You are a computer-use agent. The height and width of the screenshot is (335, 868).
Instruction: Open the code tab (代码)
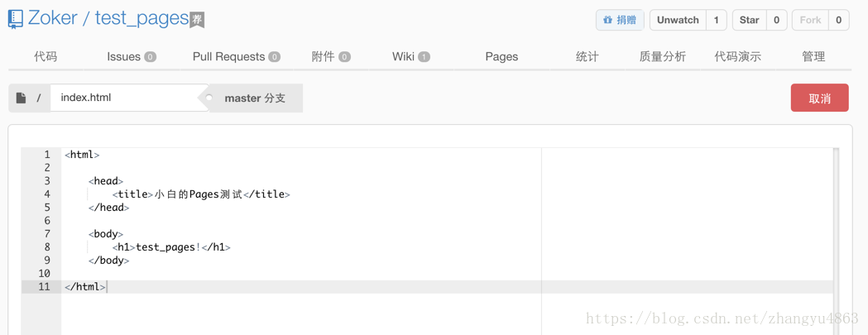coord(46,56)
